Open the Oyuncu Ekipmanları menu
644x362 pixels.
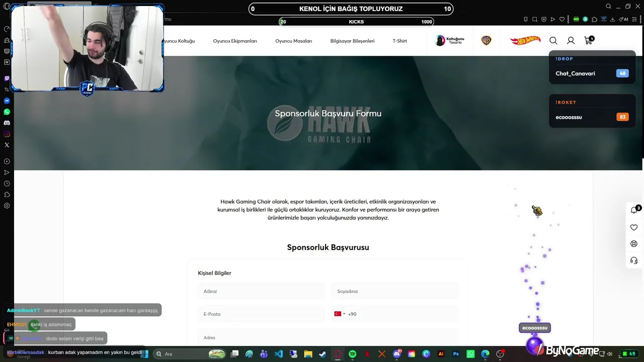coord(235,41)
